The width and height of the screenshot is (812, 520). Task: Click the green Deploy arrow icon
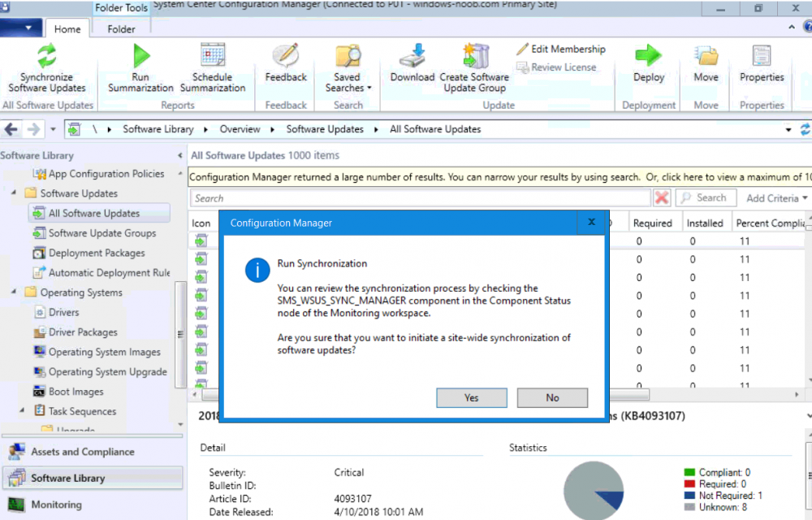[x=648, y=55]
